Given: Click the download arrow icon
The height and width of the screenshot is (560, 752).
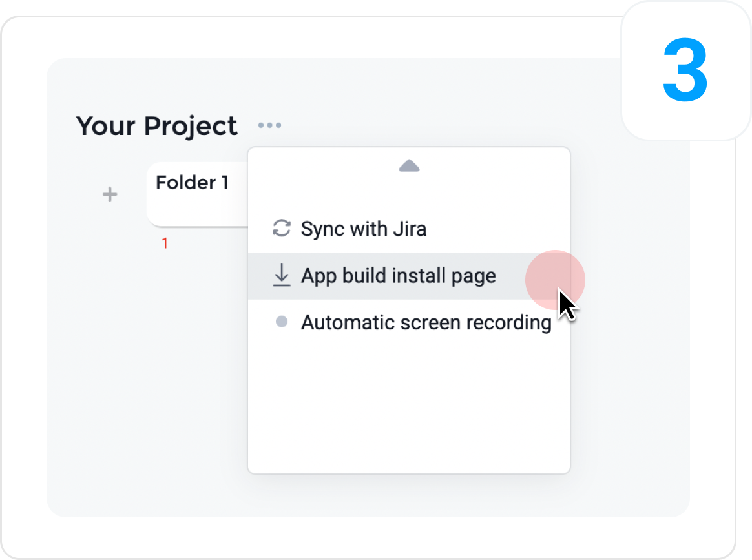Looking at the screenshot, I should (x=281, y=276).
